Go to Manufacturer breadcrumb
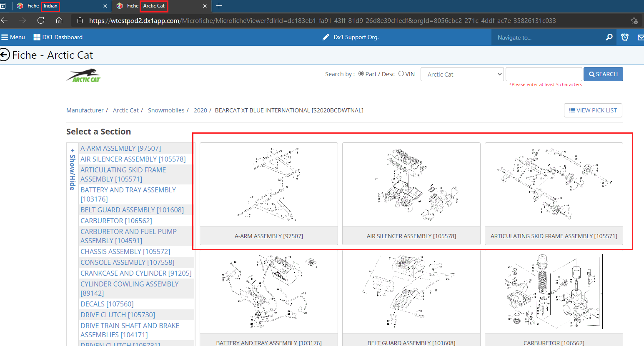Viewport: 644px width, 346px height. coord(85,110)
